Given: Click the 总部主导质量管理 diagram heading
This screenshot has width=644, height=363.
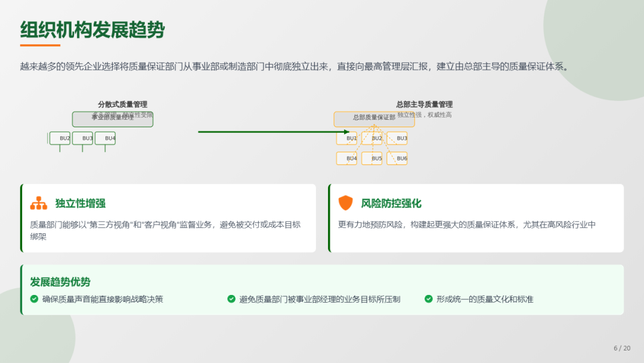Looking at the screenshot, I should 424,104.
